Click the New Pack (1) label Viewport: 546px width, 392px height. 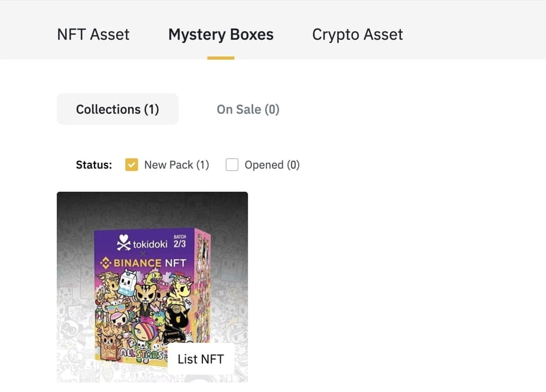[177, 165]
